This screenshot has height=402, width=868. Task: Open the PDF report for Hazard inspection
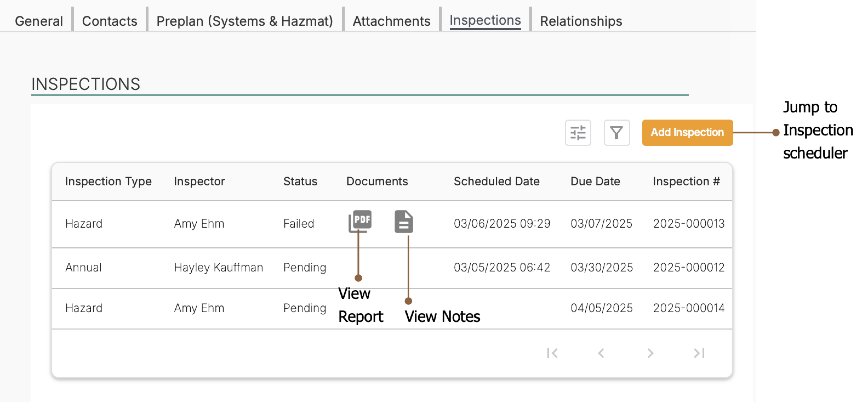pyautogui.click(x=360, y=221)
